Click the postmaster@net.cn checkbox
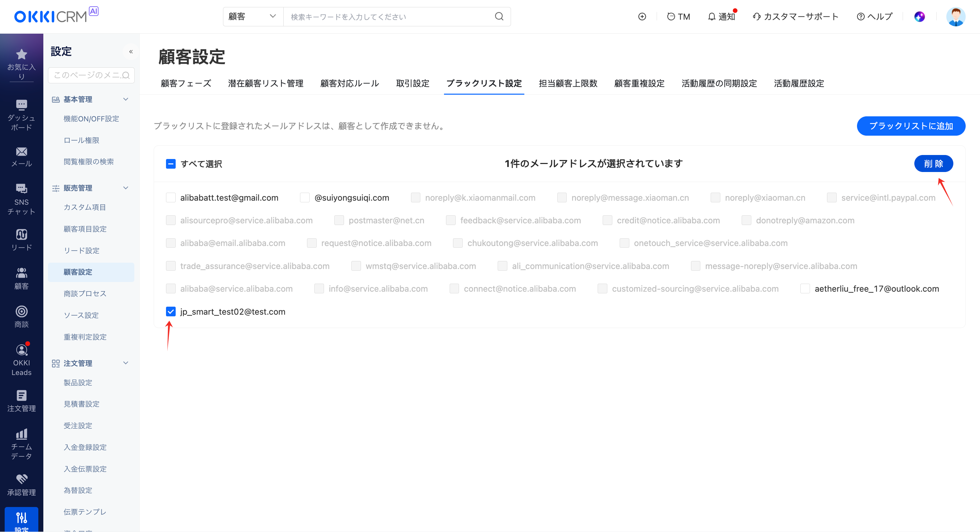This screenshot has width=980, height=532. [x=339, y=220]
